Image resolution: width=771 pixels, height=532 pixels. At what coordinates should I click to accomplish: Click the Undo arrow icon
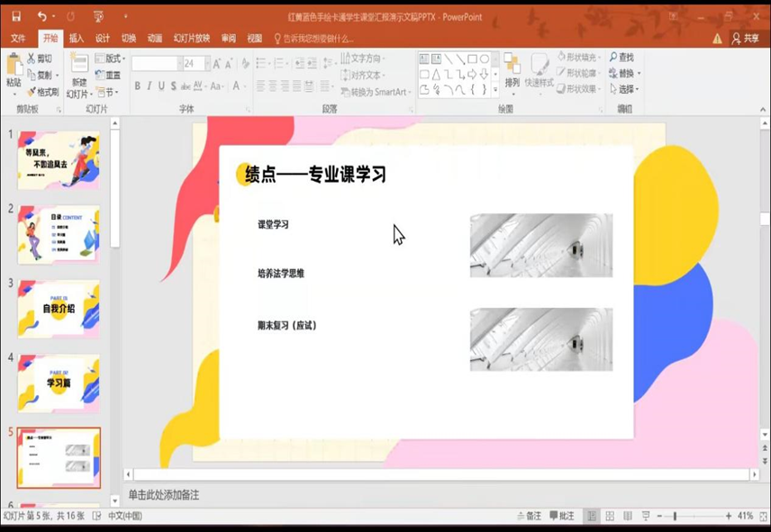41,16
